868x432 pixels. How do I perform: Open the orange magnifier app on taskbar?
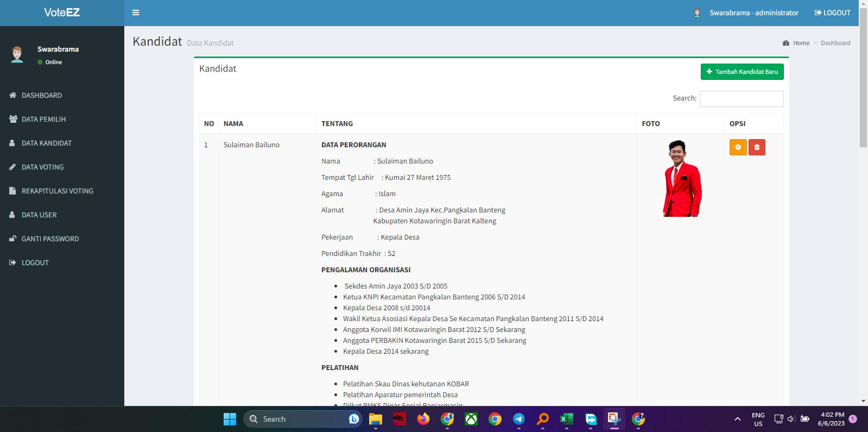(x=543, y=419)
